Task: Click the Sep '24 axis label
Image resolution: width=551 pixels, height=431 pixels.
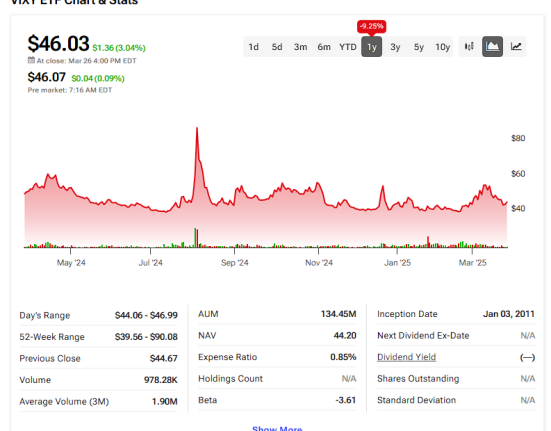Action: [x=234, y=263]
